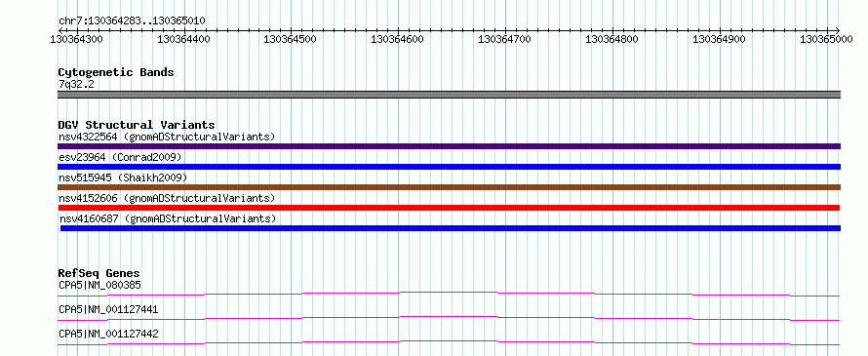Select the esv23964 Conrad2009 blue bar
The height and width of the screenshot is (356, 868).
coord(449,167)
